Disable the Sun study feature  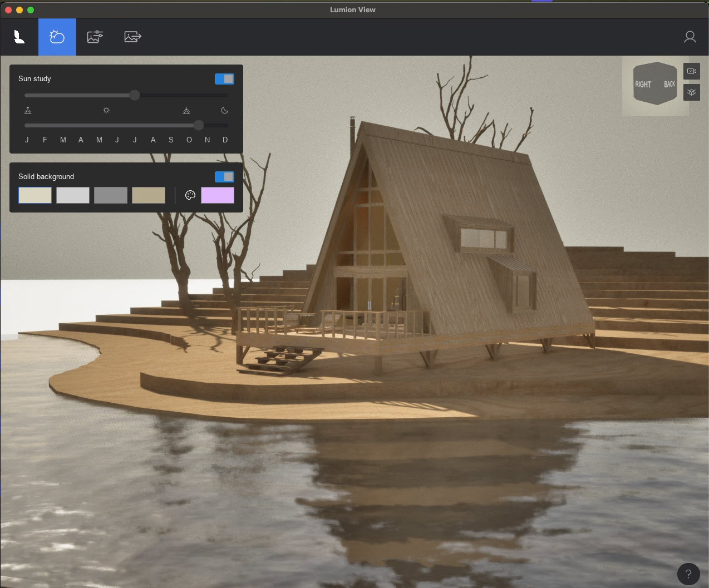[224, 78]
